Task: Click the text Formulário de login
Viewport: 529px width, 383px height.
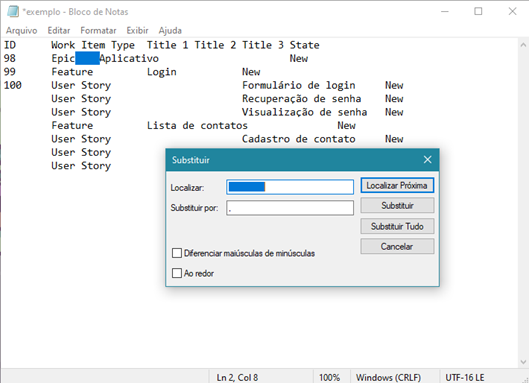Action: pos(299,86)
